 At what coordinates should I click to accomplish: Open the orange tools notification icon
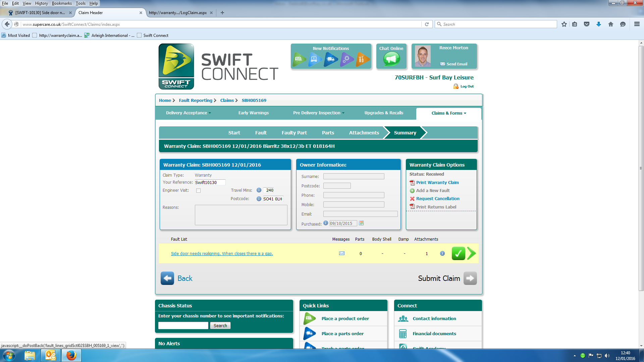click(362, 59)
